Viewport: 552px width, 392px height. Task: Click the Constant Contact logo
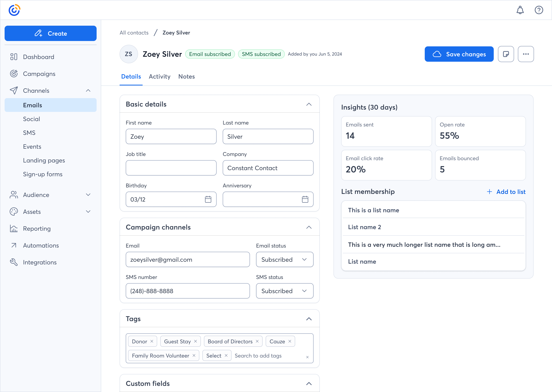(14, 10)
